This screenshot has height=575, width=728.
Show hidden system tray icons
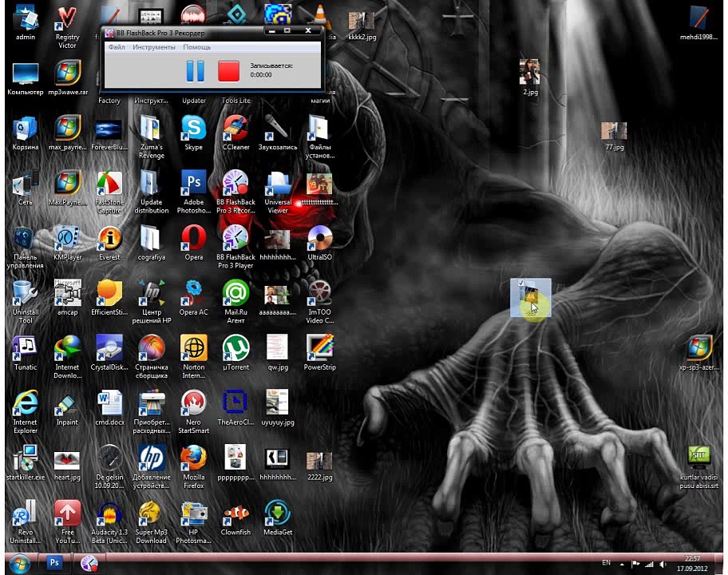622,565
